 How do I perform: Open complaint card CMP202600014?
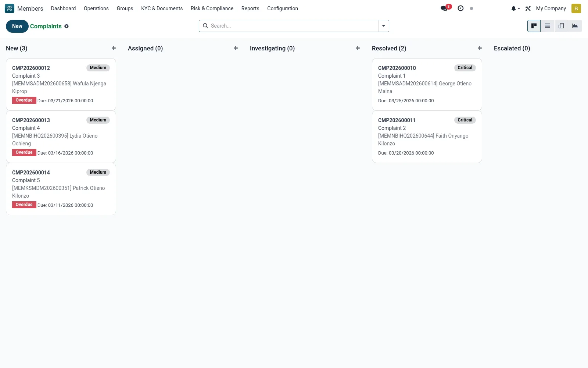pyautogui.click(x=61, y=189)
